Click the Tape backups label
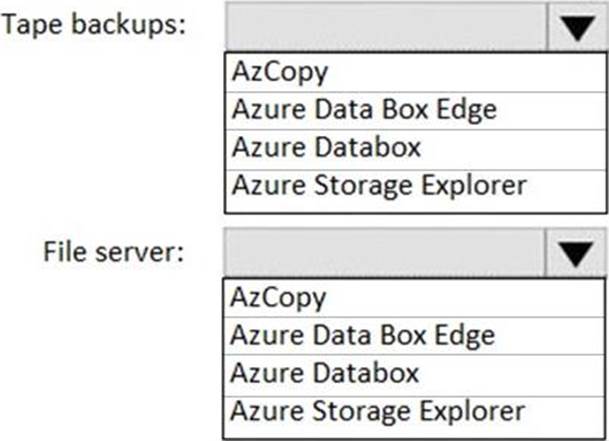Viewport: 609px width, 441px height. [x=94, y=25]
